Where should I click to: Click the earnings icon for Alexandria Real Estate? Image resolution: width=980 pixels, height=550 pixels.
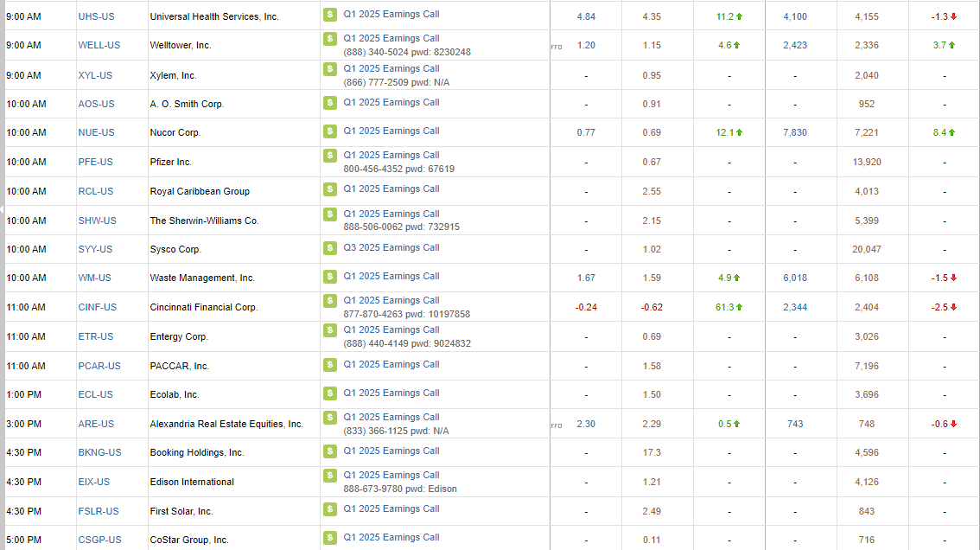[330, 417]
